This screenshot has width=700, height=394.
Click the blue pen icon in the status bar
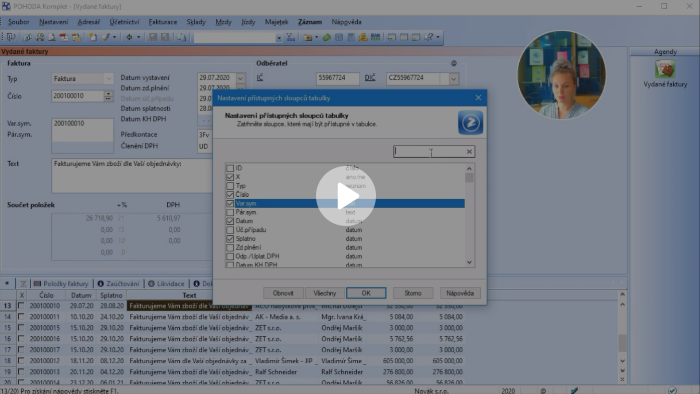click(x=574, y=390)
